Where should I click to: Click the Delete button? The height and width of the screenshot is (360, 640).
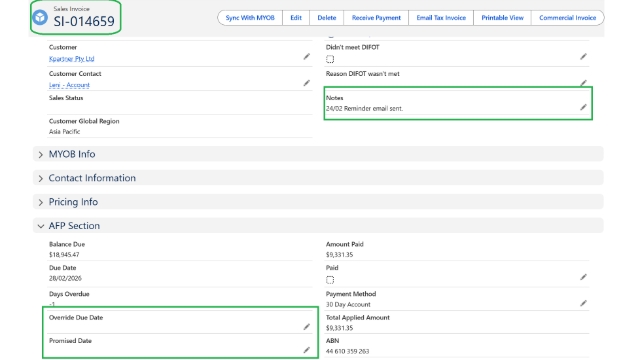(x=327, y=18)
